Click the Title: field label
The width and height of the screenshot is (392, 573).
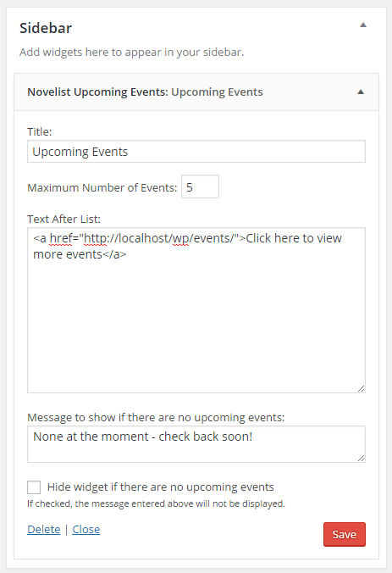point(40,131)
